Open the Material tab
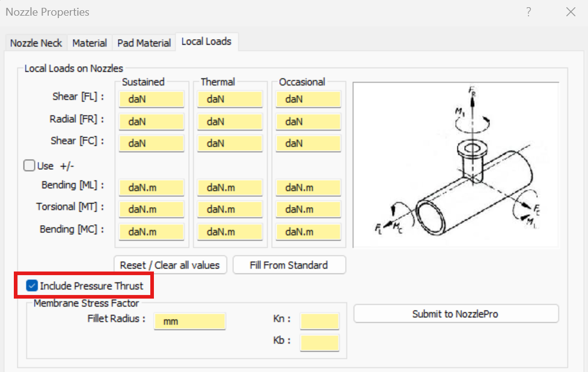Image resolution: width=588 pixels, height=372 pixels. [x=89, y=43]
